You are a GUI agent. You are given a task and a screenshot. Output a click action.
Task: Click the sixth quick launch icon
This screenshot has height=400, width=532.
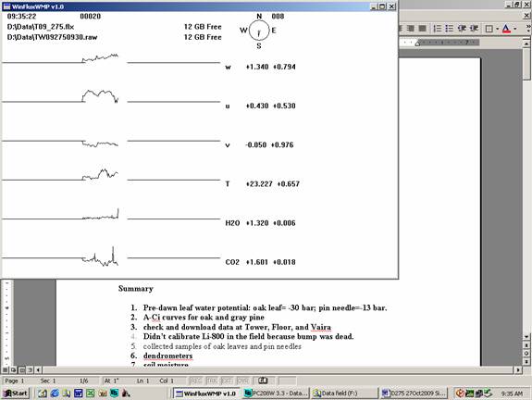(103, 394)
